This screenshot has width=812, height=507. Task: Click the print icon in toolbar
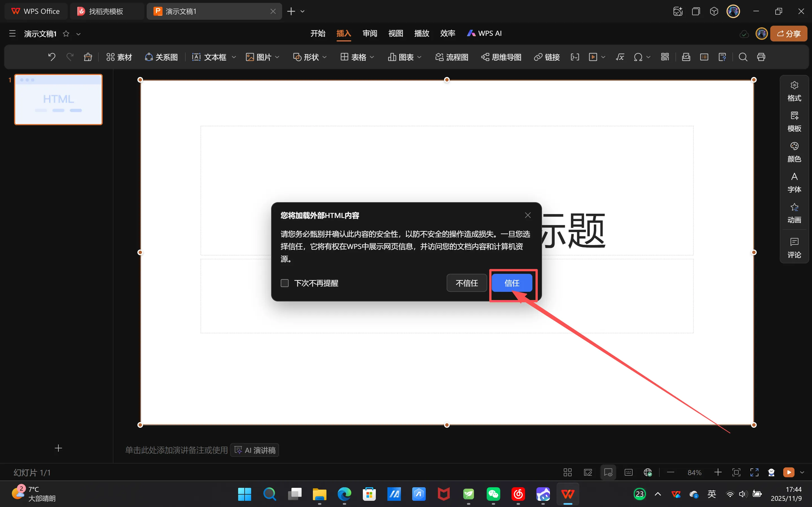click(x=761, y=57)
